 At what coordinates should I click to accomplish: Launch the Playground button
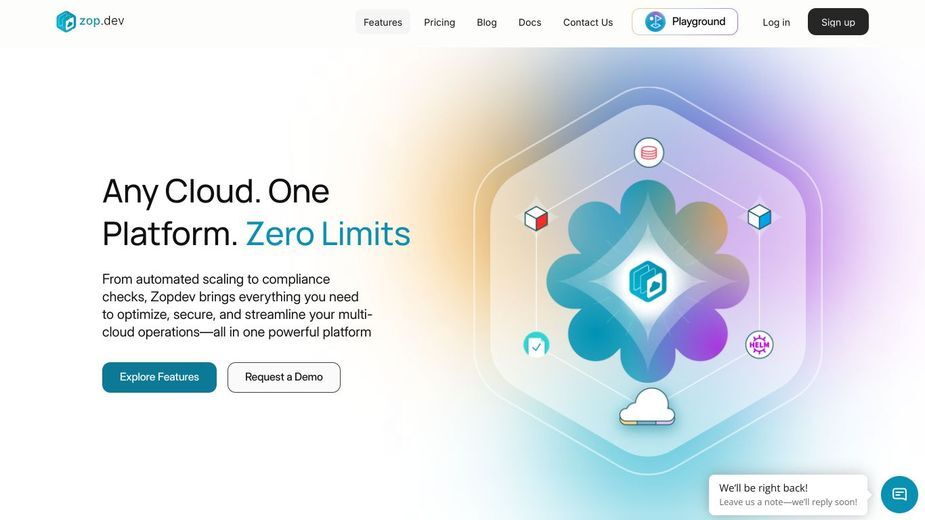(685, 22)
